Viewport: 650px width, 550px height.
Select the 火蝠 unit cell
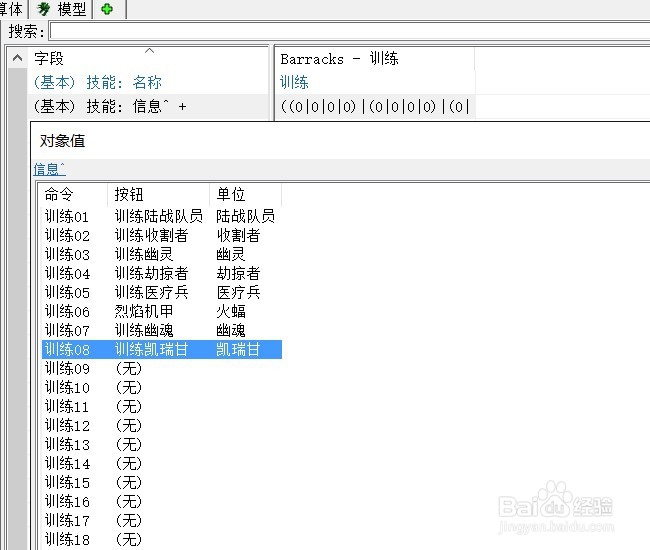pos(231,312)
